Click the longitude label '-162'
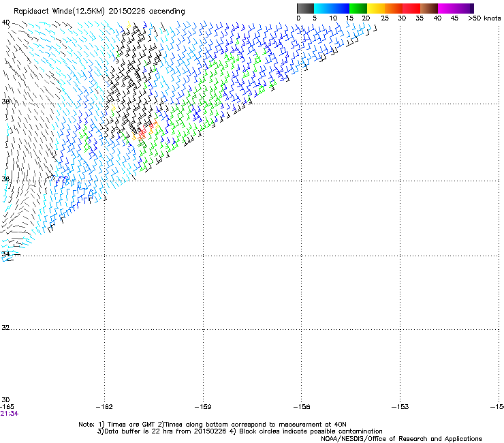 click(104, 407)
